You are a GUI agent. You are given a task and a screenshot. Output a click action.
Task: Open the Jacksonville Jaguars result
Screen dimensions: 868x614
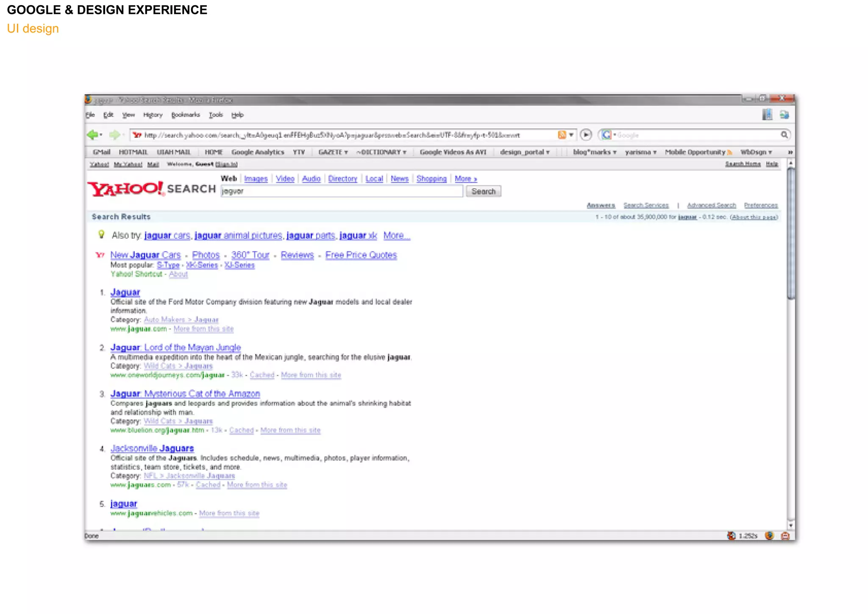pyautogui.click(x=152, y=448)
